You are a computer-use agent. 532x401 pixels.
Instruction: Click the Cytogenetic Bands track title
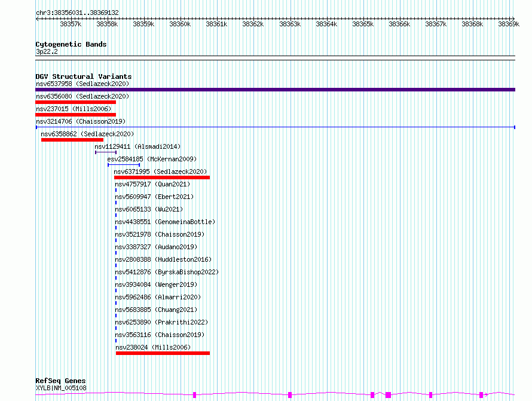[71, 44]
